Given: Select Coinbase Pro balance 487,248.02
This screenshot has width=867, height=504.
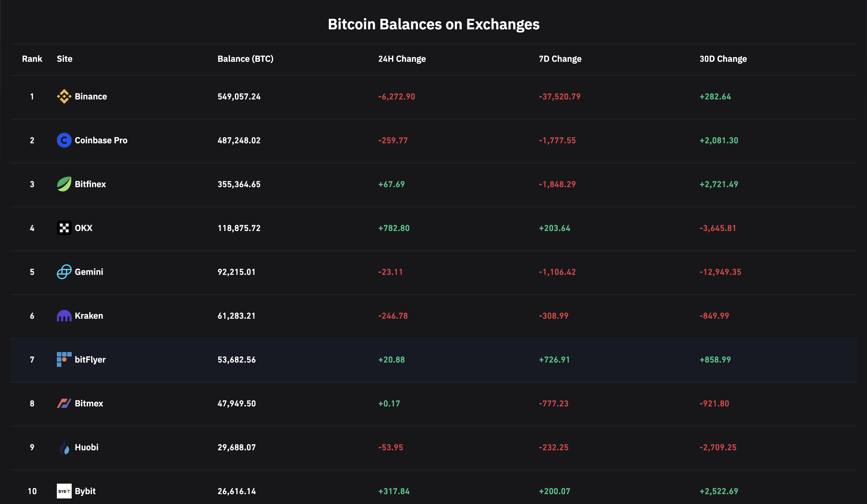Looking at the screenshot, I should [239, 140].
